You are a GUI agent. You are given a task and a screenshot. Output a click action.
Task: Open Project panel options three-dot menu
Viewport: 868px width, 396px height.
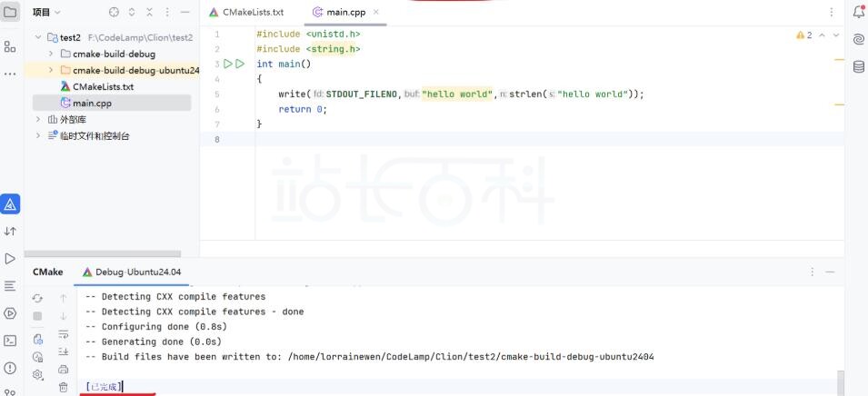167,12
